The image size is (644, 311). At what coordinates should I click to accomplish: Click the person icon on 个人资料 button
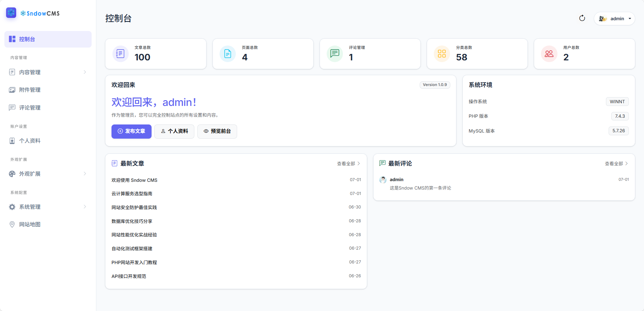coord(163,131)
